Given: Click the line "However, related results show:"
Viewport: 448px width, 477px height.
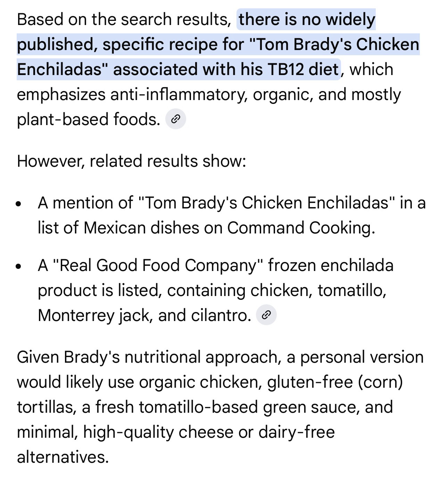Looking at the screenshot, I should [x=131, y=161].
